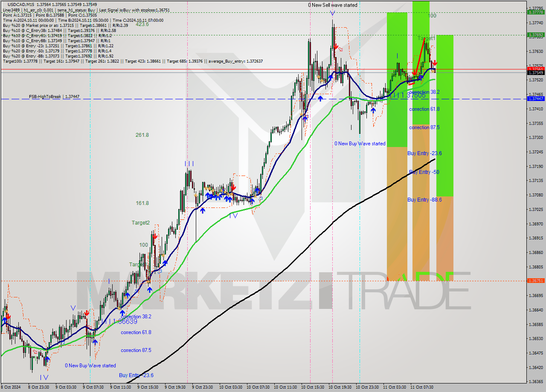
Task: Select the 'Buy Entry -50' label
Action: tap(424, 172)
